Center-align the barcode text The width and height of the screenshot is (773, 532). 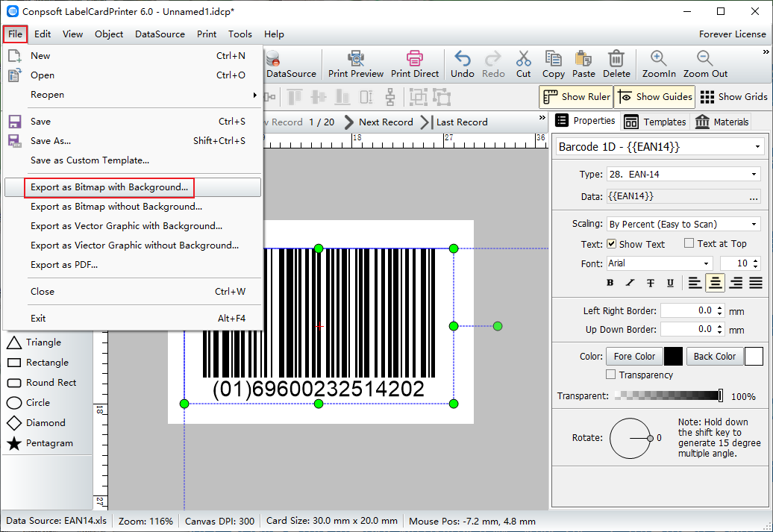click(x=716, y=283)
